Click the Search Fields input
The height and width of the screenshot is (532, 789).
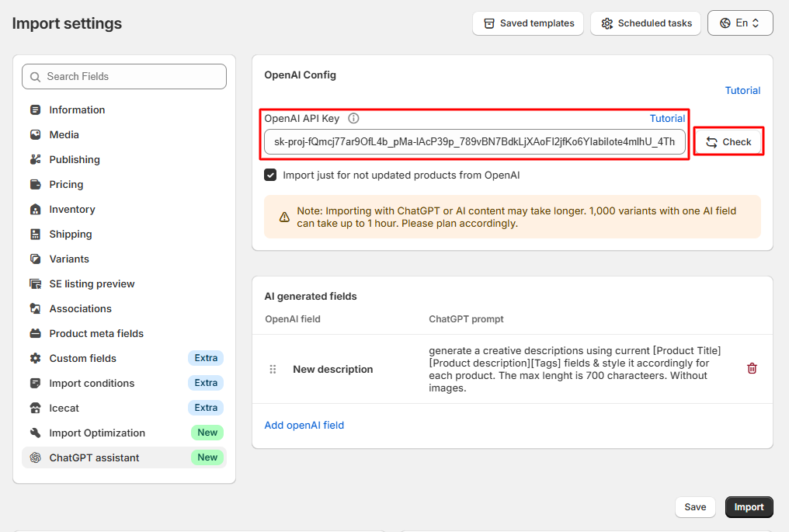pos(124,77)
